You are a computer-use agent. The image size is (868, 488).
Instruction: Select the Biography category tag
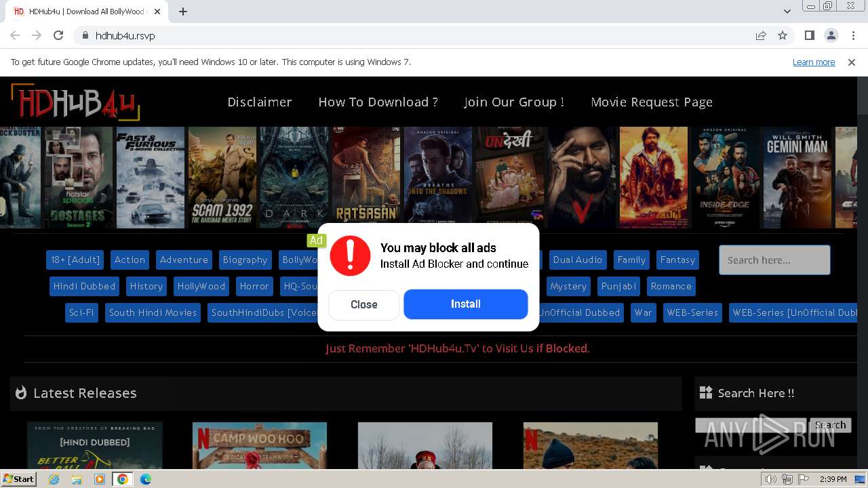coord(245,260)
